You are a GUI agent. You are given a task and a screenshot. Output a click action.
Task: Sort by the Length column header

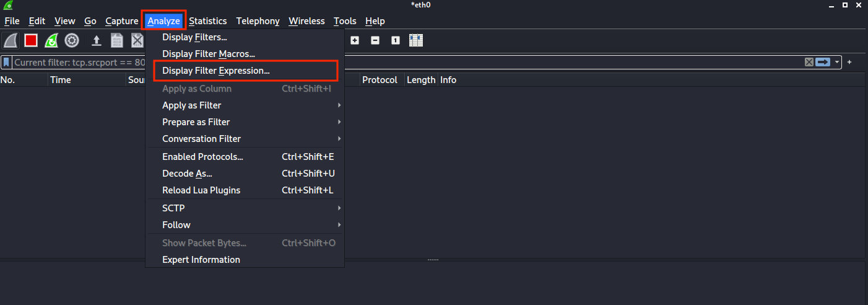(x=421, y=80)
